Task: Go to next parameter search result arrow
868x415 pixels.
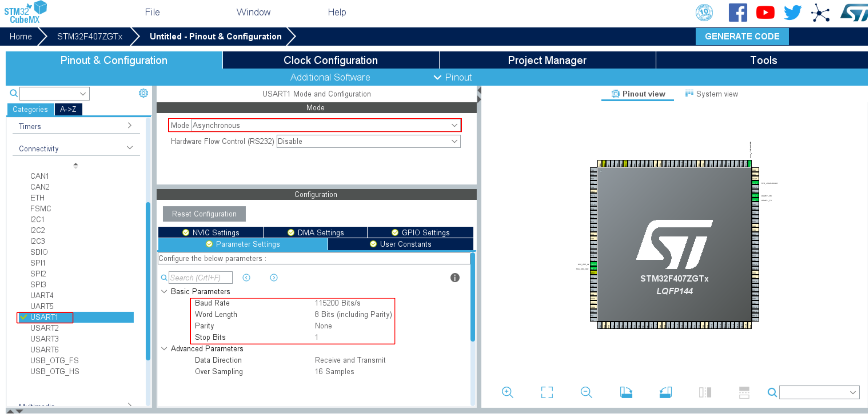Action: pos(274,277)
